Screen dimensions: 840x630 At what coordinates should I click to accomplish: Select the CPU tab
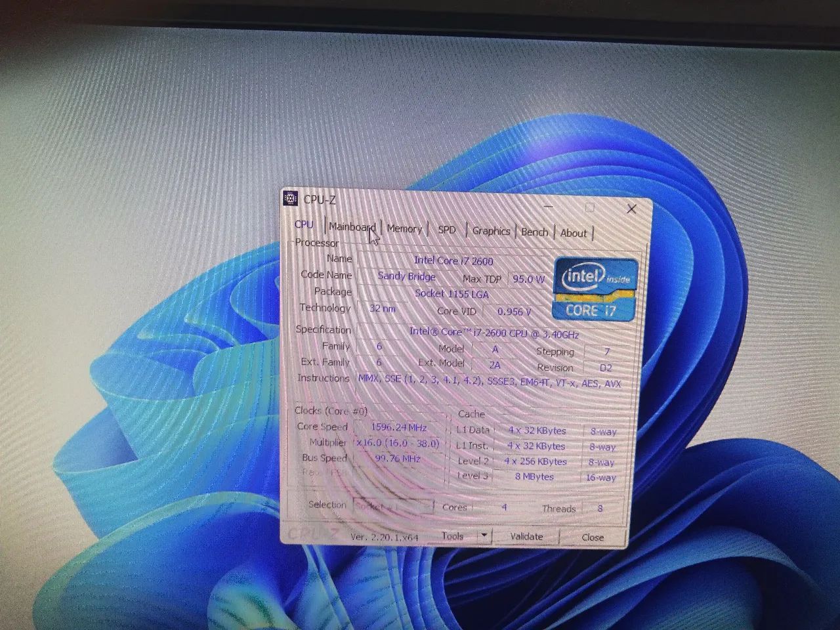tap(304, 224)
